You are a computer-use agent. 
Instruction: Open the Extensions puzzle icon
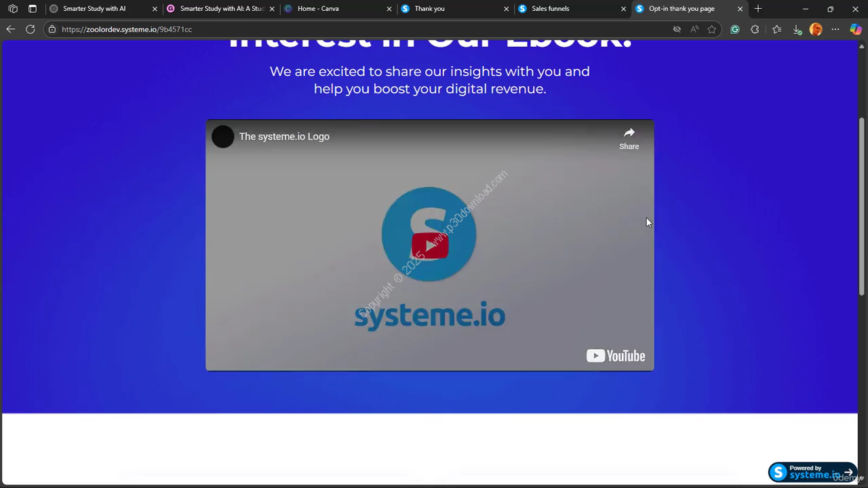755,29
